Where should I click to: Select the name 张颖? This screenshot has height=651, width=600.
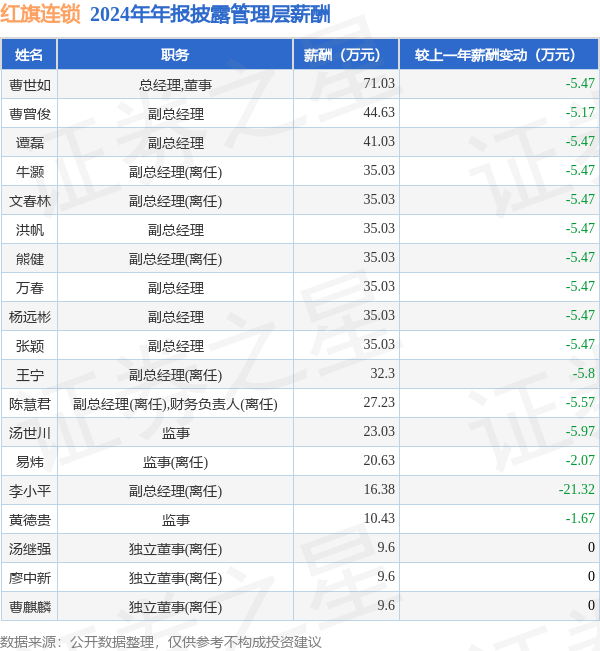[x=30, y=346]
